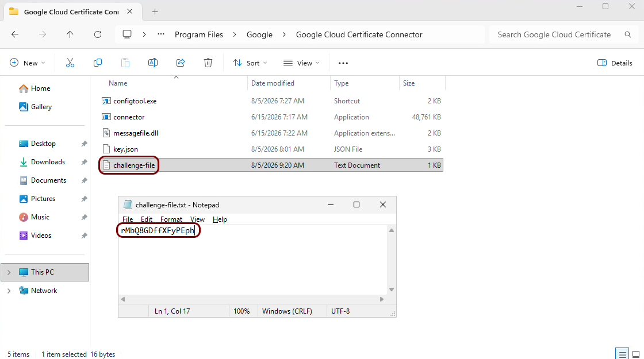Image resolution: width=644 pixels, height=359 pixels.
Task: Maximize the Notepad window
Action: click(356, 204)
